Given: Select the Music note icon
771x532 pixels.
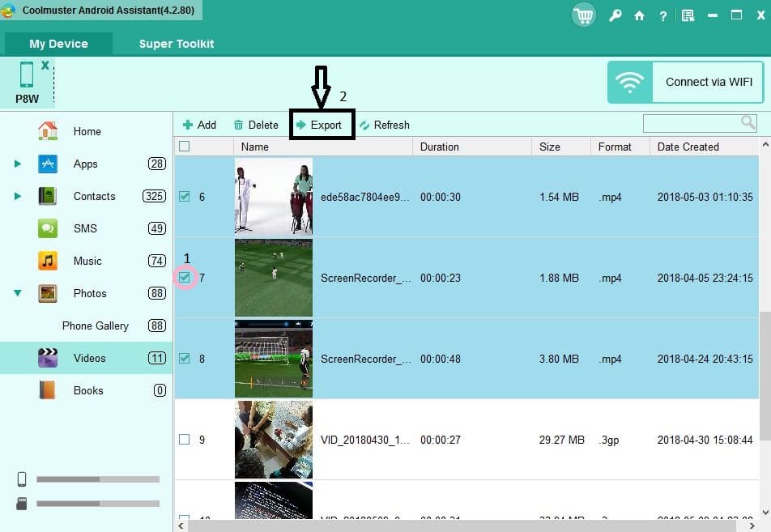Looking at the screenshot, I should pos(48,261).
